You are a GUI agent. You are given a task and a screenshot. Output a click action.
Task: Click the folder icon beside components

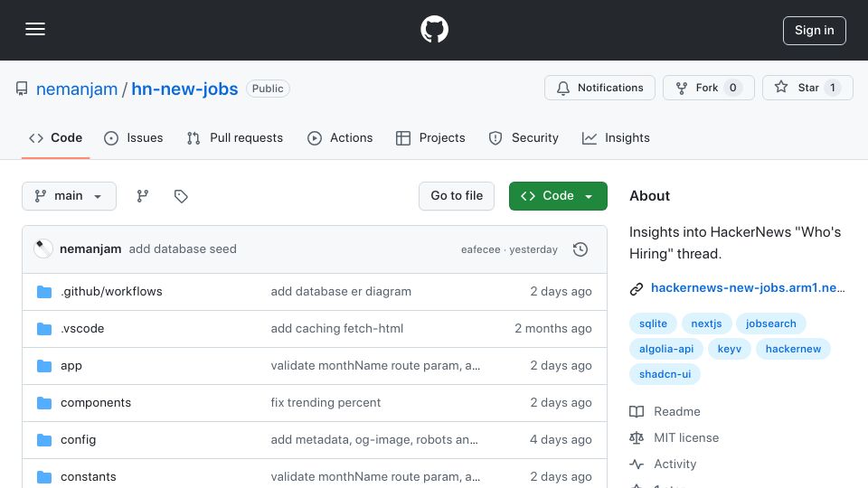point(44,403)
